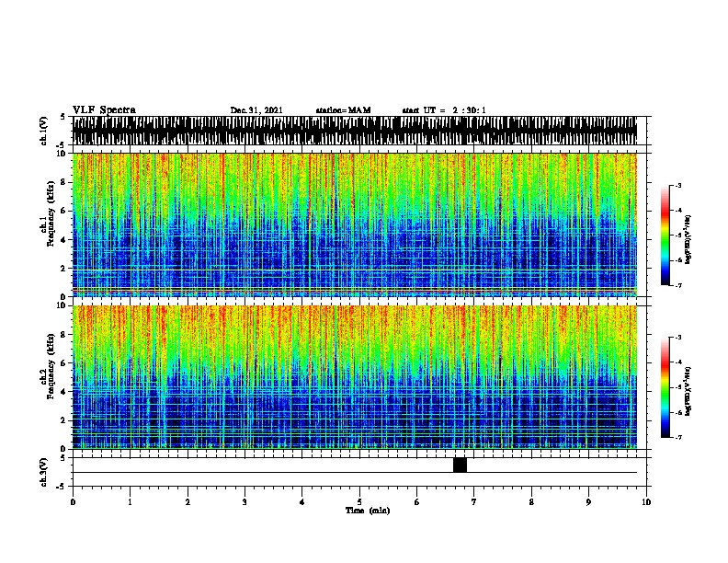
Task: Click the "-7" tick on ch.2 colorbar
Action: click(678, 438)
